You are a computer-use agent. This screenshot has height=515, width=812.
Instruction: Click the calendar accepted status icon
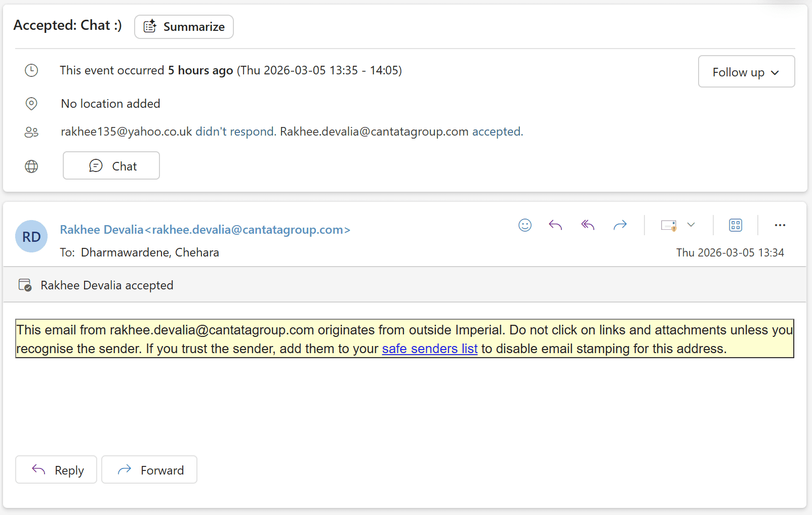25,285
